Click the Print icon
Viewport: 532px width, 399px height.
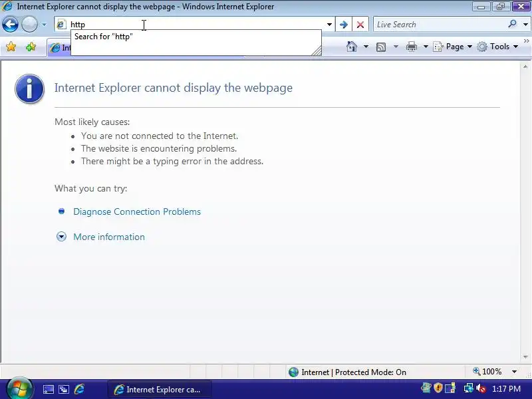point(411,47)
